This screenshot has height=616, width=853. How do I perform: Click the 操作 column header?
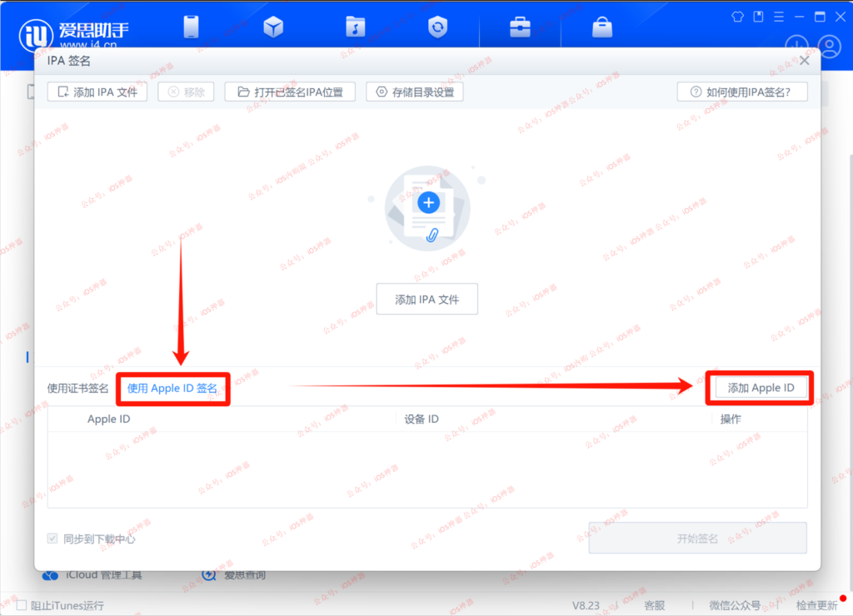[731, 420]
